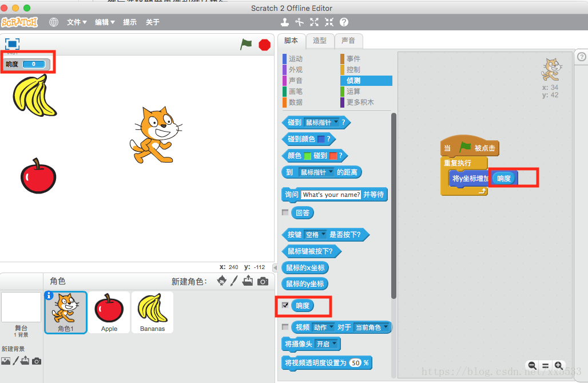Reset scripts area zoom
Screen dimensions: 588x383
coord(545,365)
